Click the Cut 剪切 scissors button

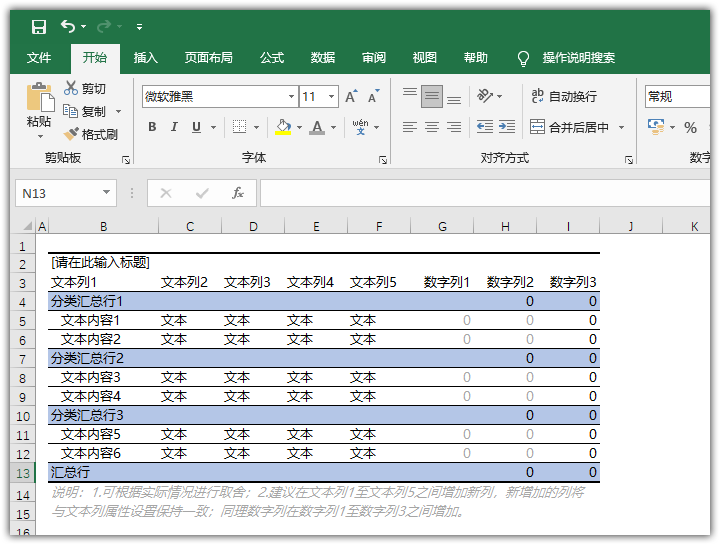[85, 88]
